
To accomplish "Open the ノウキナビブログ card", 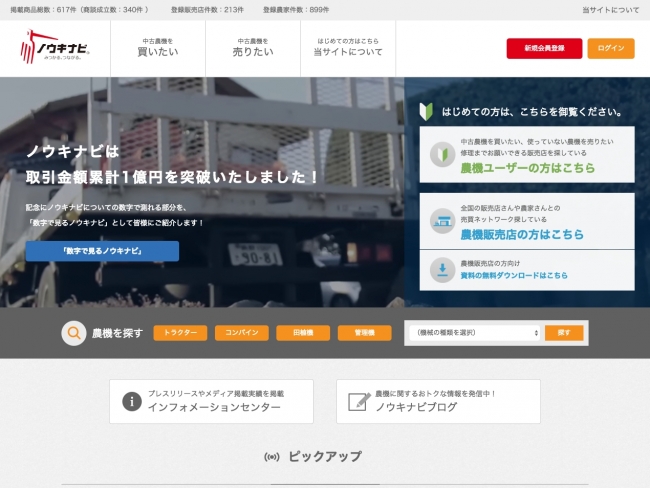I will pos(439,401).
